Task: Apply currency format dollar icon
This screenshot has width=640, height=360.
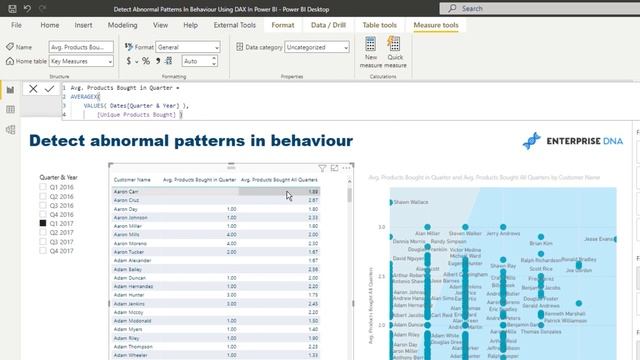Action: [129, 61]
